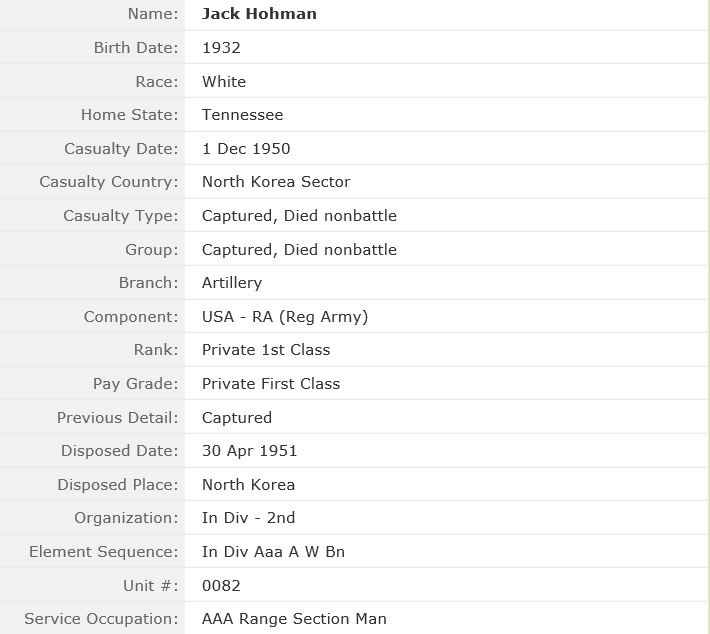
Task: Click the casualty date 1 Dec 1950
Action: [246, 149]
